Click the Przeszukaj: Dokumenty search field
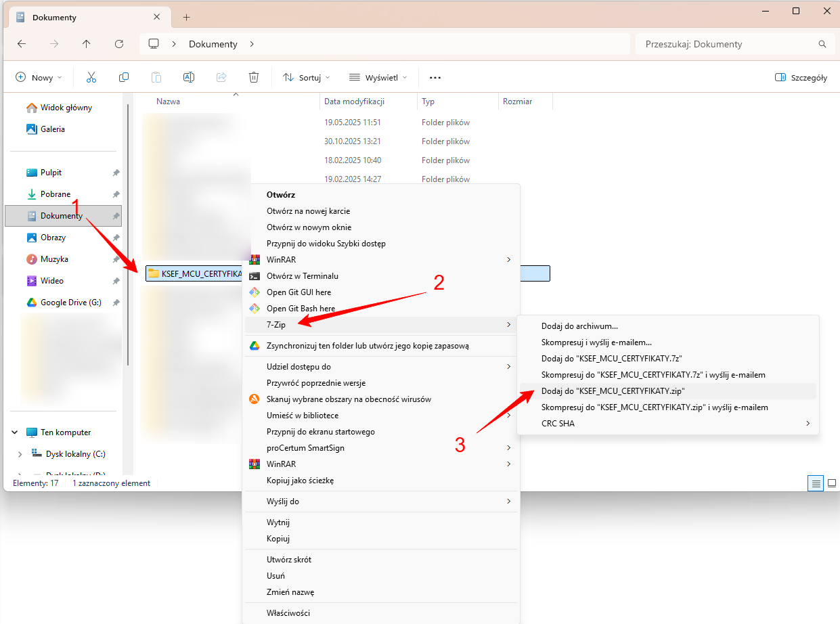Screen dimensions: 840x624 point(734,44)
